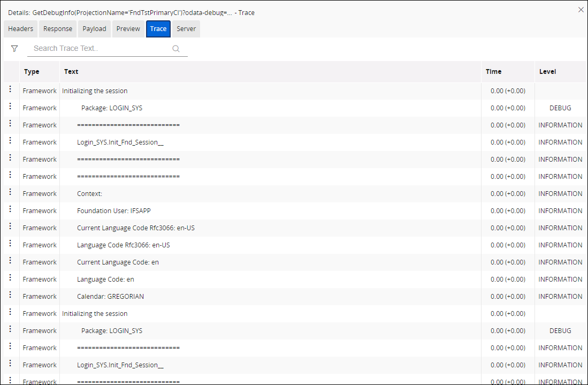
Task: Click the search magnifier icon
Action: 176,49
